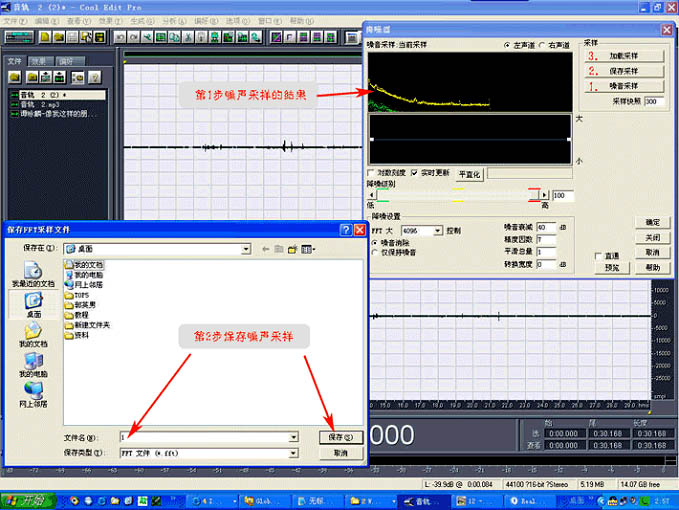The height and width of the screenshot is (510, 679).
Task: Create a new folder in save dialog
Action: pos(293,249)
